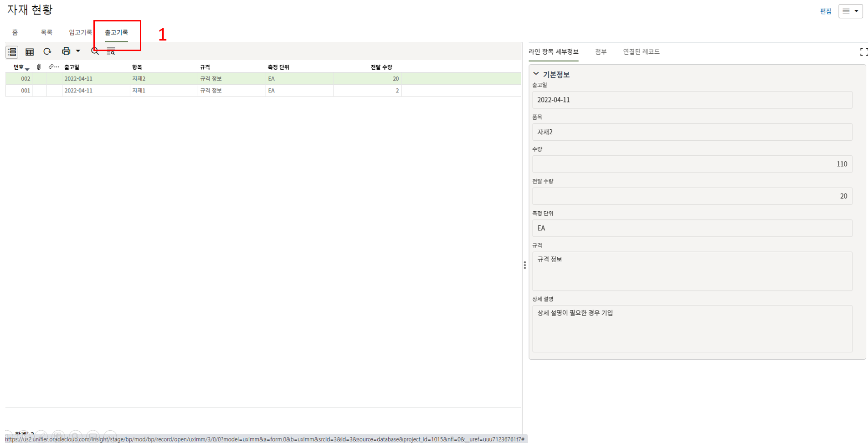Go to the 목록 tab
Image resolution: width=868 pixels, height=443 pixels.
[46, 32]
